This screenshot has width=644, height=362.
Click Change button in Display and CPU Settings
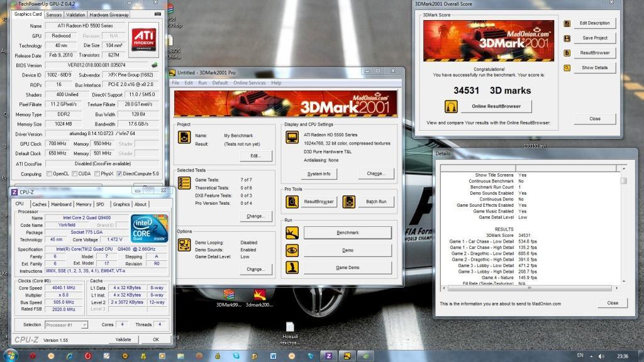376,173
